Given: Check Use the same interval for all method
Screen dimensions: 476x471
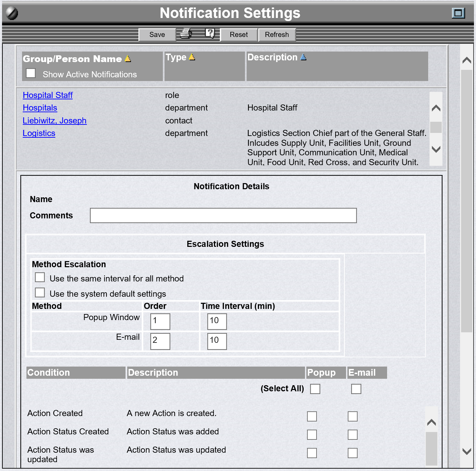Looking at the screenshot, I should pyautogui.click(x=40, y=277).
